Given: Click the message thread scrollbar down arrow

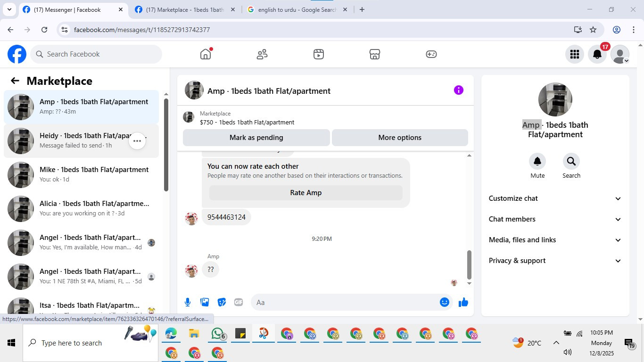Looking at the screenshot, I should [469, 283].
